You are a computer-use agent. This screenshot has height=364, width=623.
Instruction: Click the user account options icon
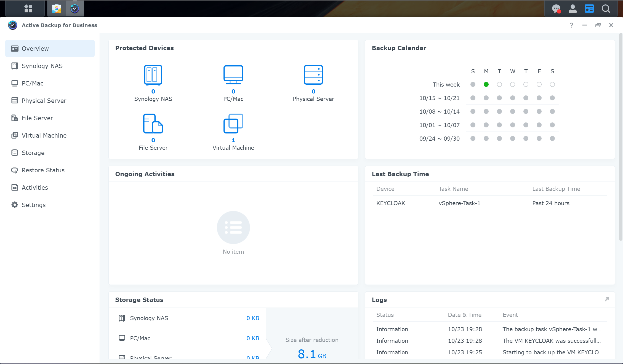[x=573, y=9]
